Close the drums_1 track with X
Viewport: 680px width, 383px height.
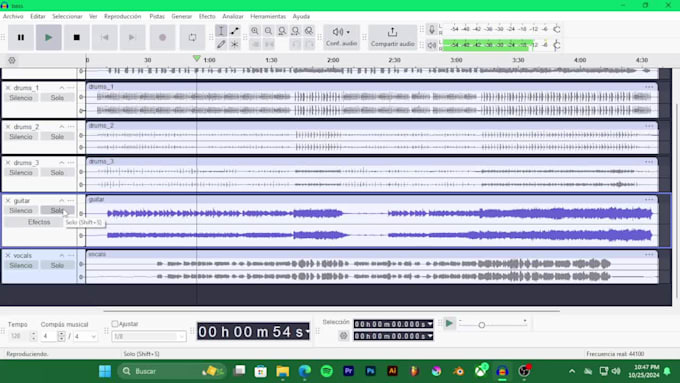tap(8, 88)
